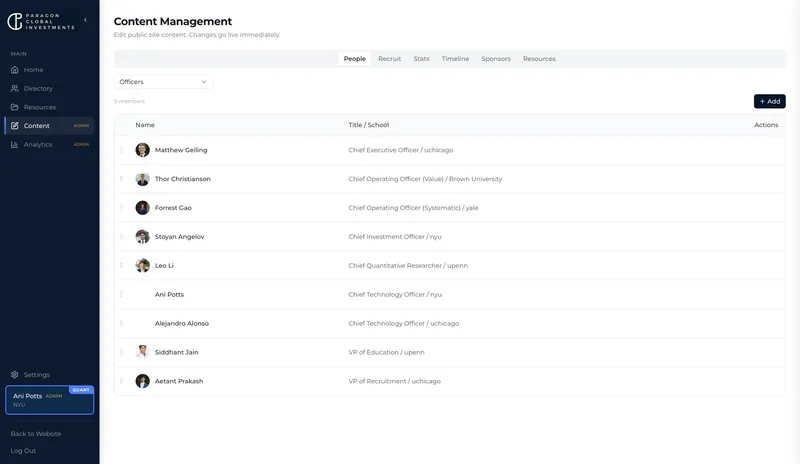This screenshot has height=464, width=800.
Task: Click the Paragon Global Investments logo
Action: click(41, 21)
